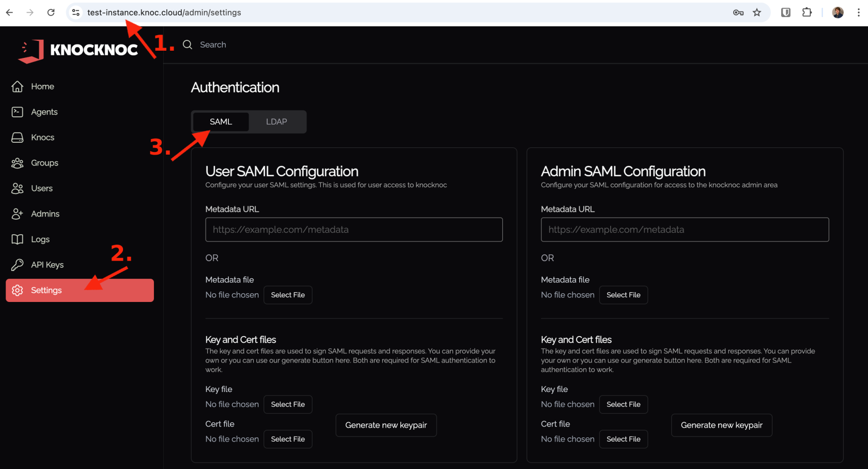Switch to the LDAP tab

point(276,122)
